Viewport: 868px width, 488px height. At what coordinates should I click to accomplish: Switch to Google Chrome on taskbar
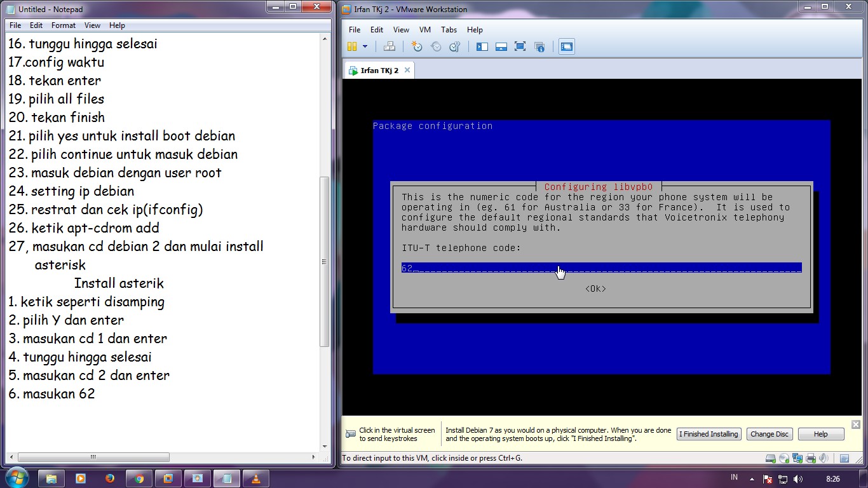tap(139, 478)
